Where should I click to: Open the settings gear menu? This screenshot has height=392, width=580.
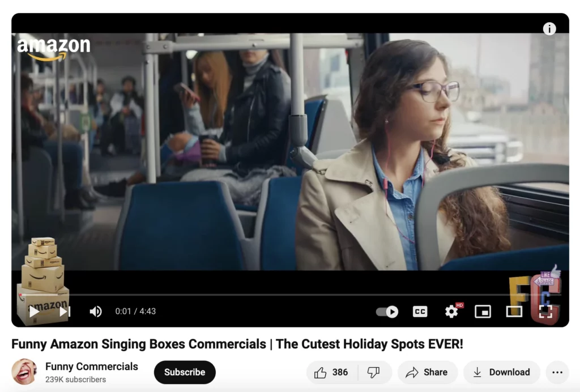point(451,312)
